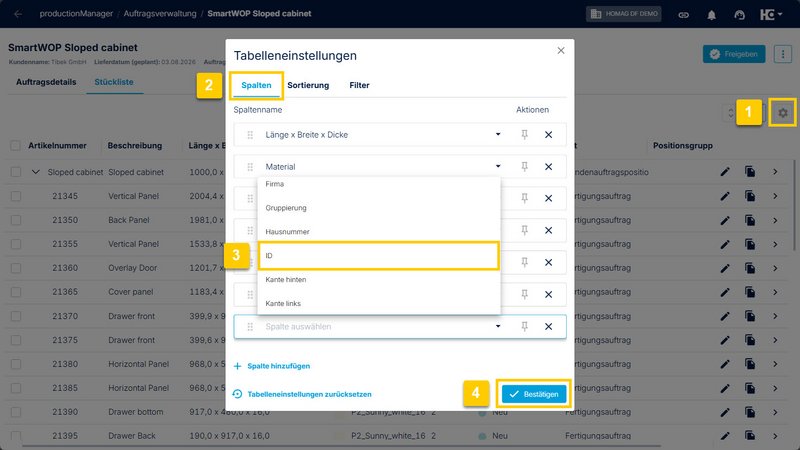Tick the checkbox for row 21345
The height and width of the screenshot is (450, 800).
(x=16, y=196)
